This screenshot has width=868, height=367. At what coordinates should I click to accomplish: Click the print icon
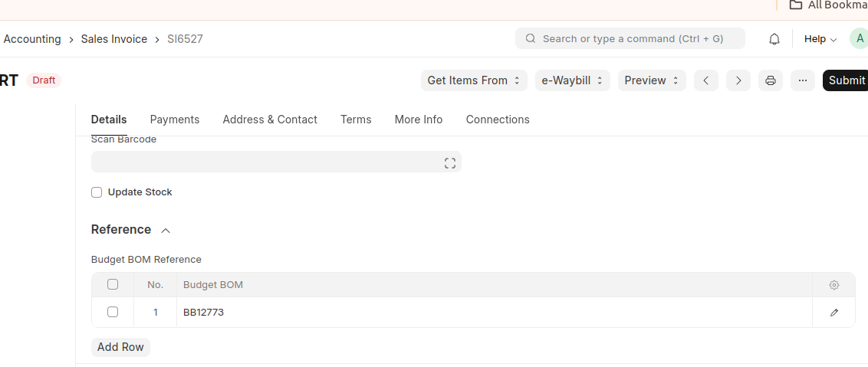click(x=771, y=80)
